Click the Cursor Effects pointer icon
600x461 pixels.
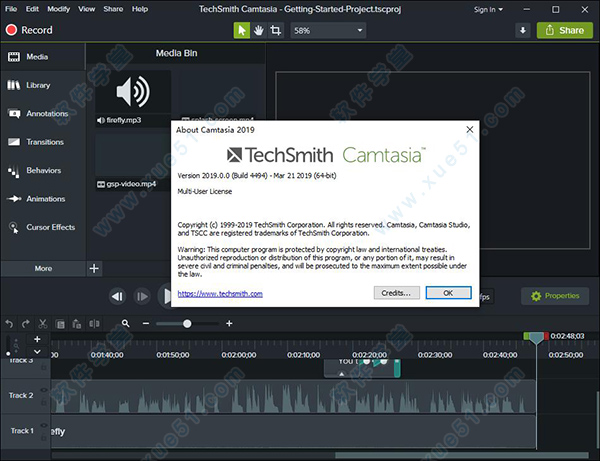click(x=14, y=228)
